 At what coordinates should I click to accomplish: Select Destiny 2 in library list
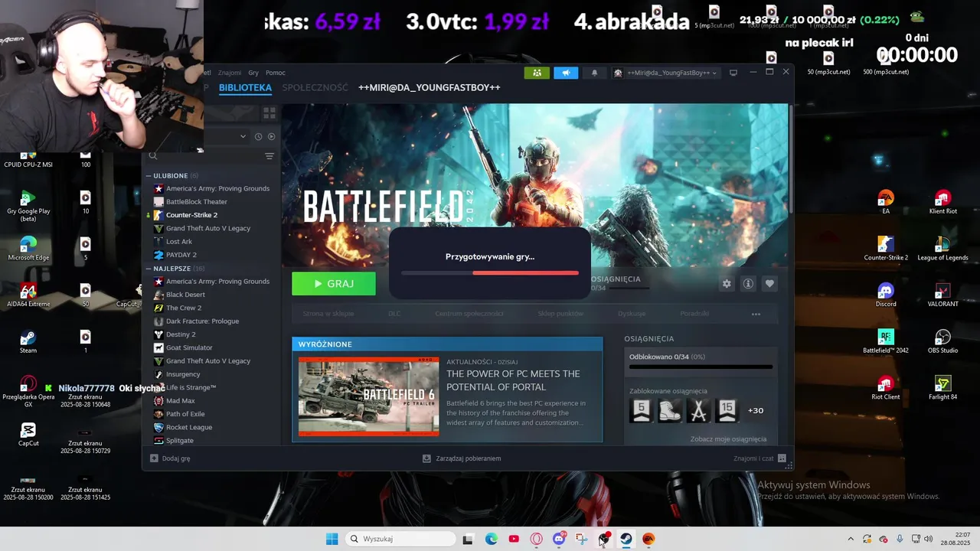tap(181, 334)
